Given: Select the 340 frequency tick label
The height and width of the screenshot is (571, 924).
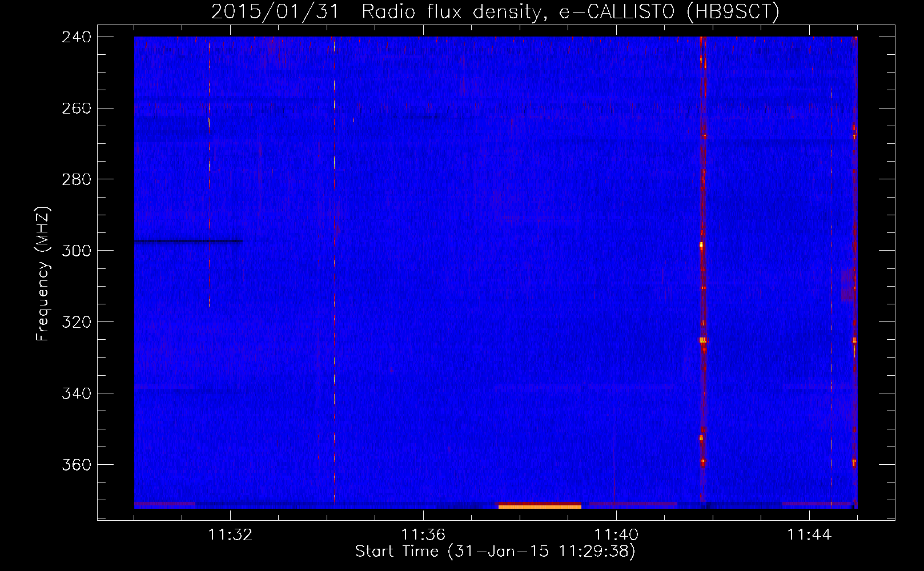Looking at the screenshot, I should [x=77, y=394].
